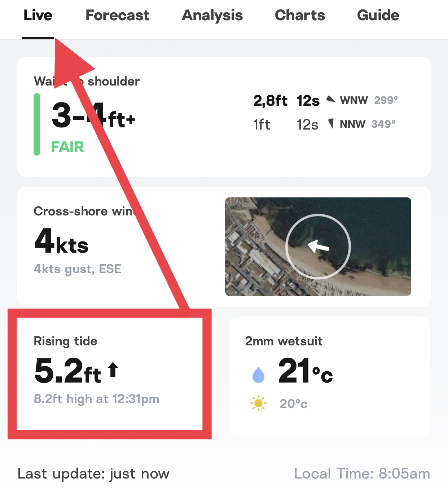Click the rising tide up arrow icon

pyautogui.click(x=113, y=370)
